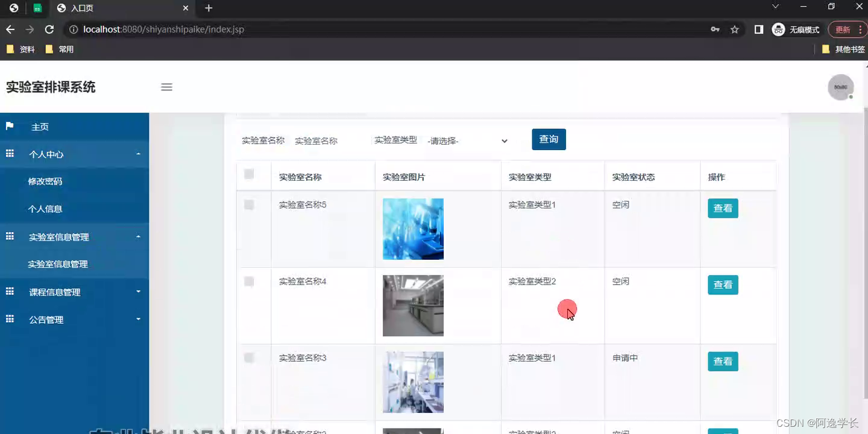
Task: Check the box for 实验室名称5 row
Action: (x=249, y=205)
